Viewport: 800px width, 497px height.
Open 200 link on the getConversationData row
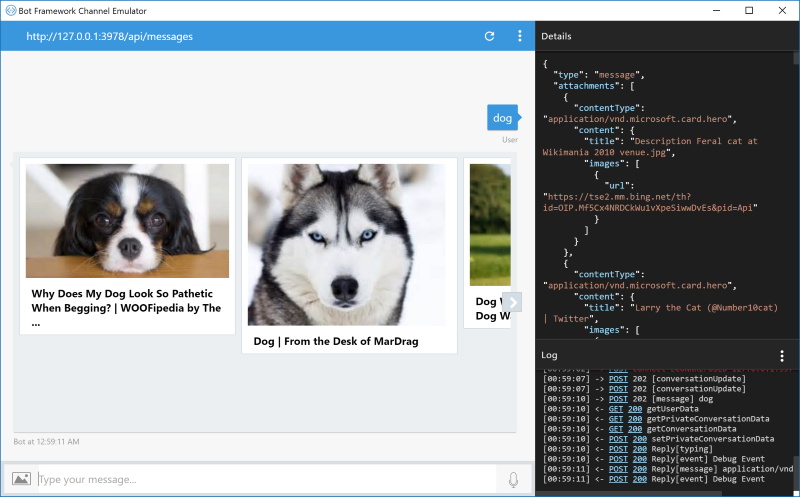(635, 429)
